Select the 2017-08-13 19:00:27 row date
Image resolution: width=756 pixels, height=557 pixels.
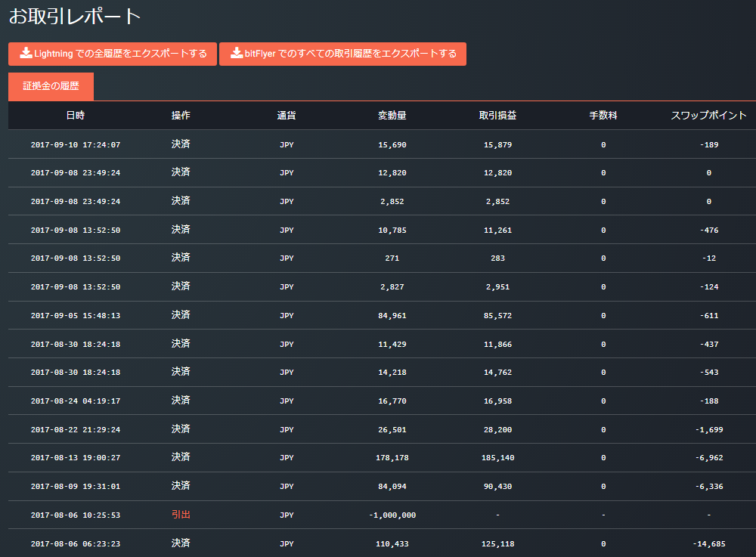pos(75,458)
